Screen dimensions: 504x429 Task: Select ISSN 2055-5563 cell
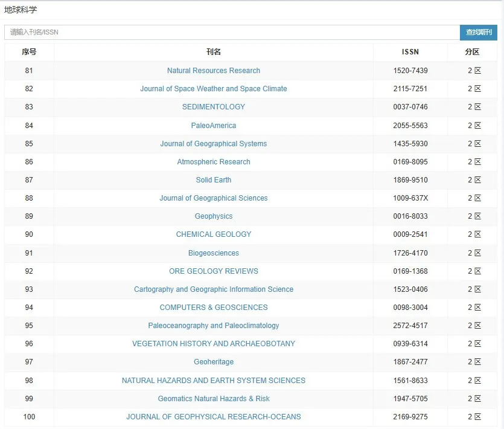pyautogui.click(x=410, y=126)
